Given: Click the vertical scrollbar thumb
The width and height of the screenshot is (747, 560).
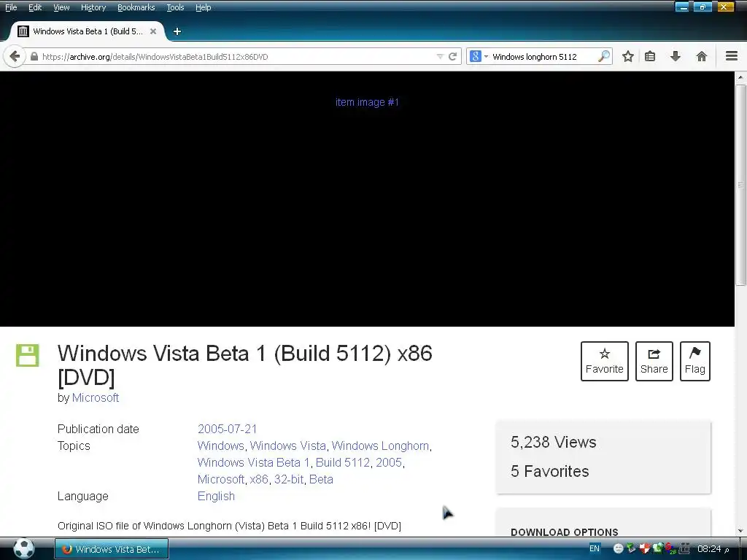Looking at the screenshot, I should 740,184.
